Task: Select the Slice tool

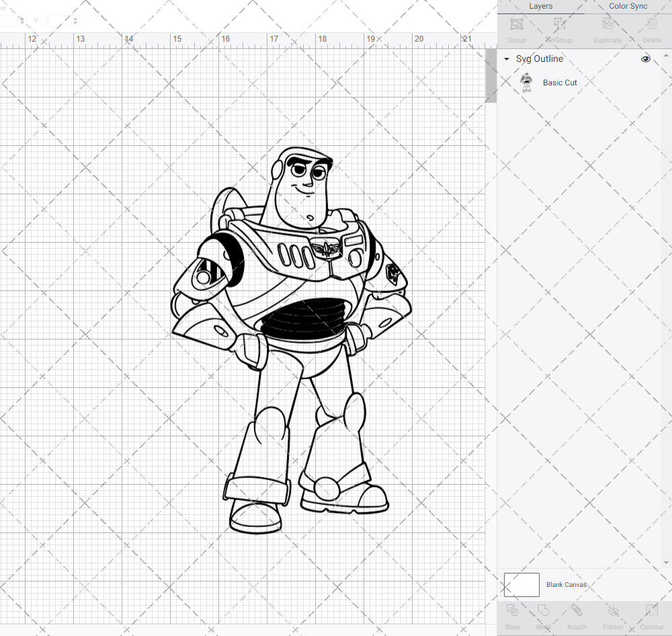Action: (x=512, y=610)
